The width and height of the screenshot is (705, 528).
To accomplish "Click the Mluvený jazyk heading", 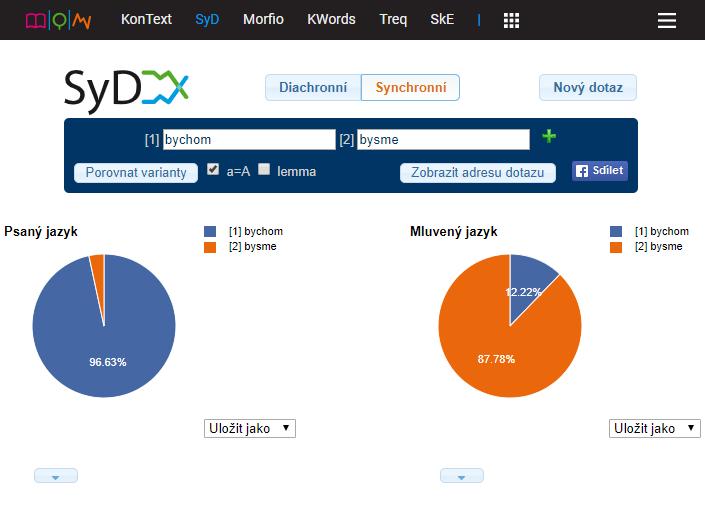I will [454, 232].
